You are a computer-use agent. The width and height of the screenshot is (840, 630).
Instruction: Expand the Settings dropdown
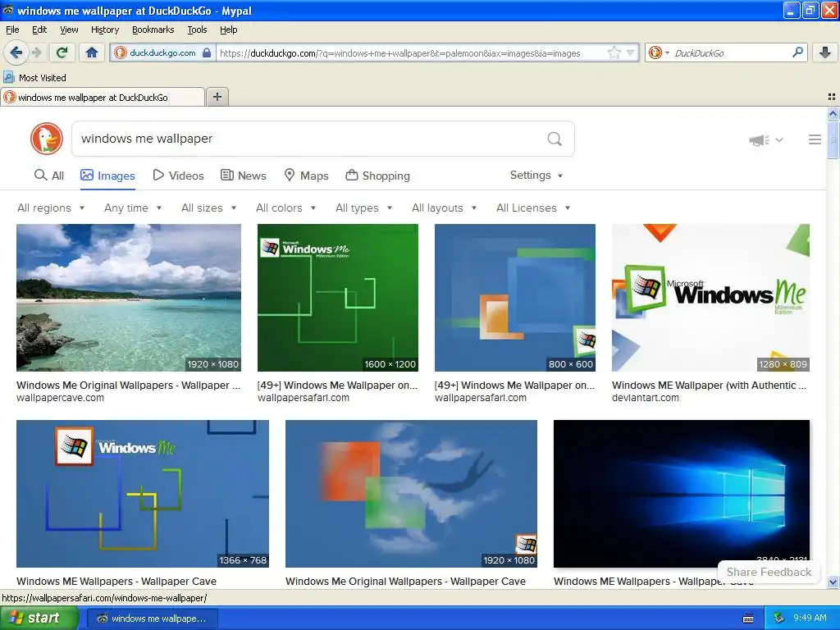click(x=536, y=176)
